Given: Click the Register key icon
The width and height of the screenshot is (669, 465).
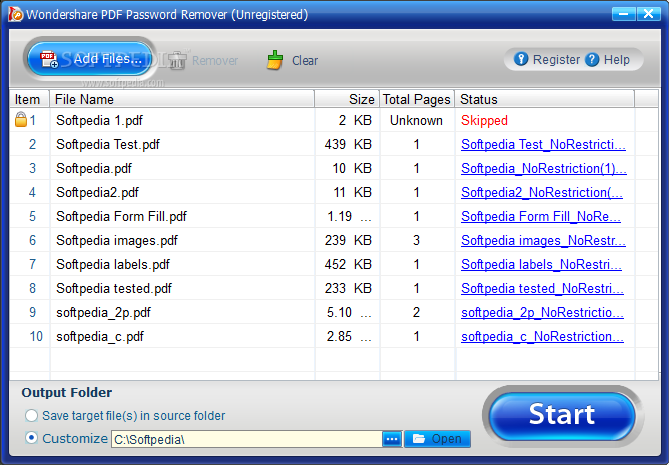Looking at the screenshot, I should 521,59.
